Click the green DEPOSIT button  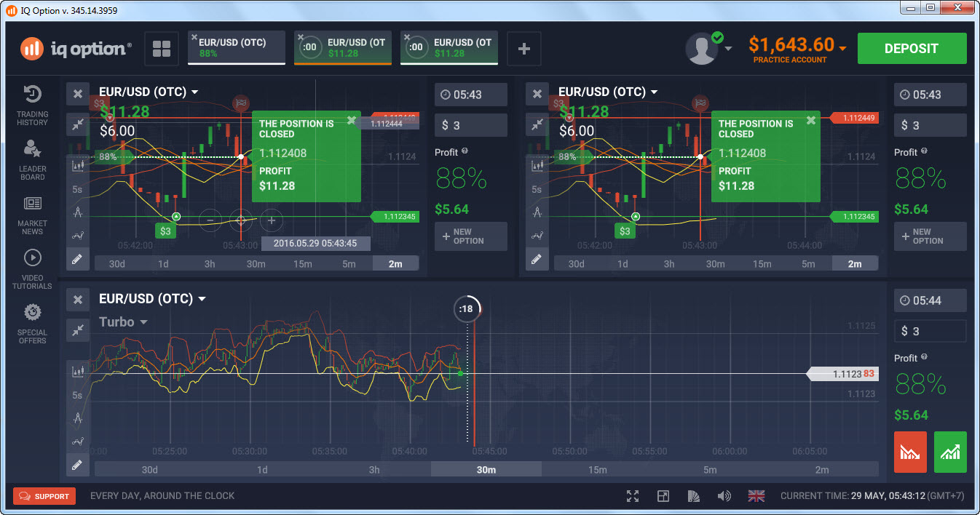pos(912,49)
